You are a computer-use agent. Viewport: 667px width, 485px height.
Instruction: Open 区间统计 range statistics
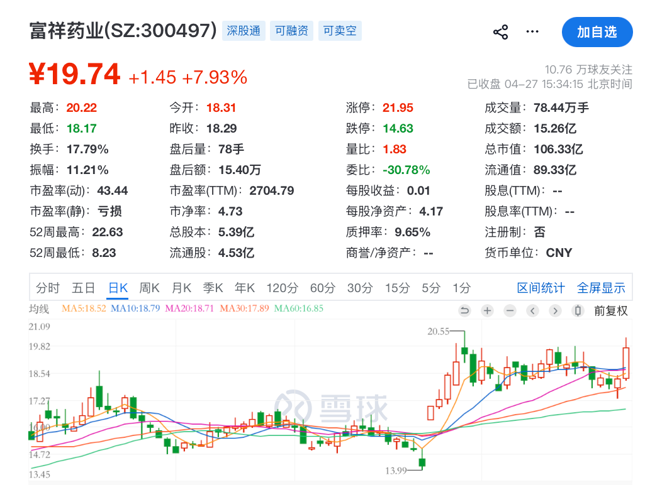click(541, 288)
